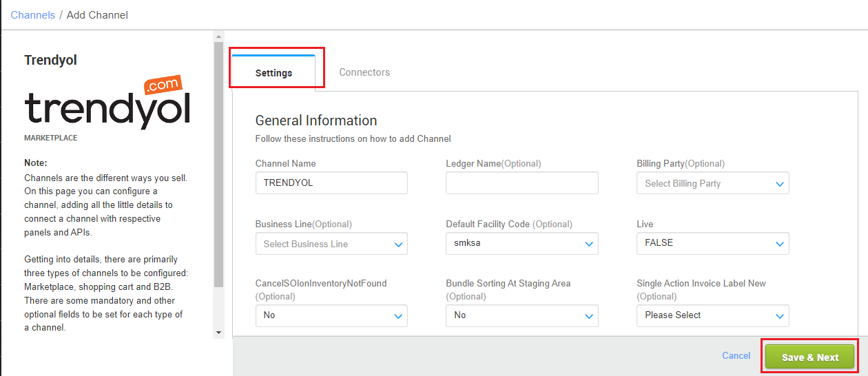
Task: Click the MARKETPLACE label under the logo
Action: tap(51, 138)
